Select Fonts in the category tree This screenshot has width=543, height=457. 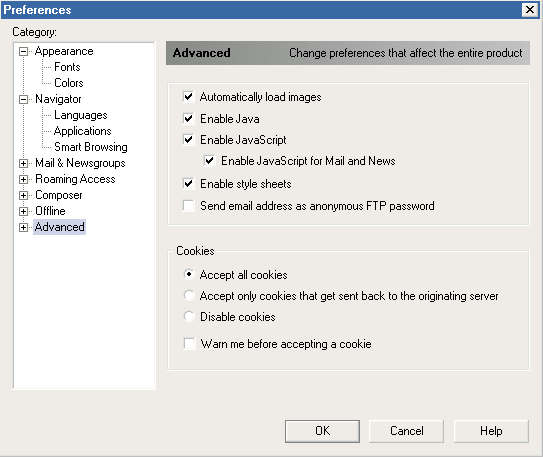pyautogui.click(x=67, y=67)
